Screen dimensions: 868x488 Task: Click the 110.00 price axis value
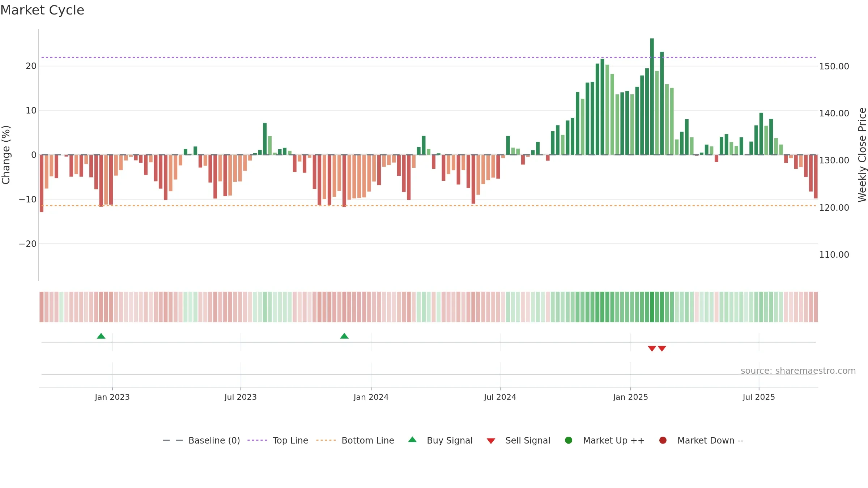[x=834, y=254]
